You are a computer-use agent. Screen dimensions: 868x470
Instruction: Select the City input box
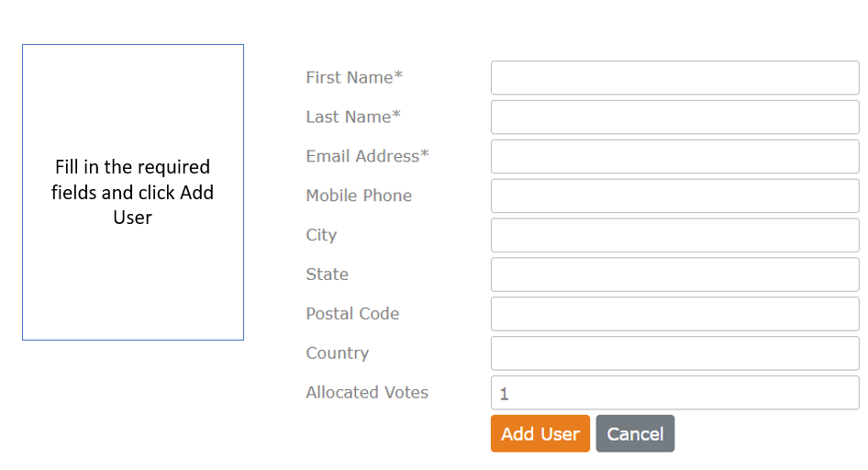click(674, 235)
